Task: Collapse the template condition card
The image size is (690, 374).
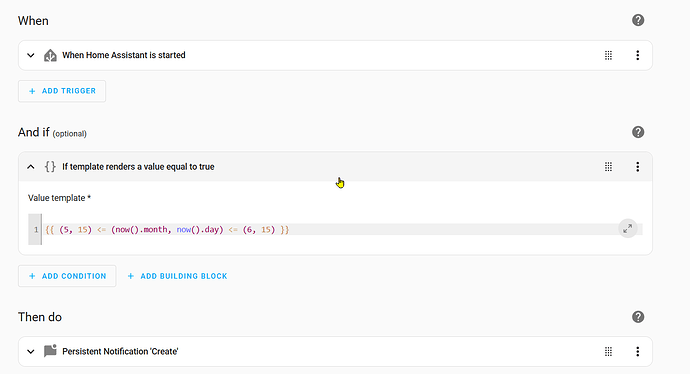Action: point(31,167)
